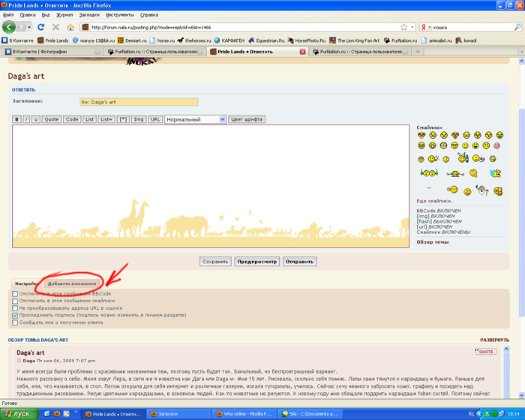
Task: Click the 'Предпросмотр' preview button
Action: coord(256,262)
